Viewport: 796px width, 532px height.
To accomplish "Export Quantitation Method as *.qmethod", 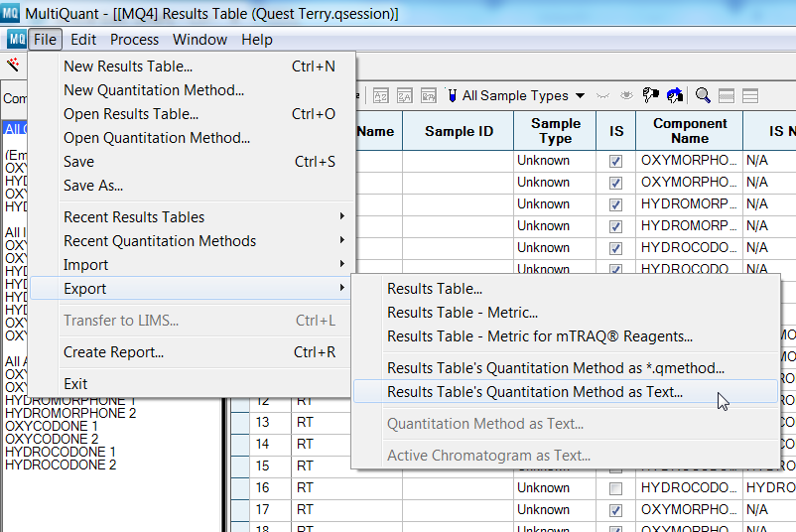I will tap(566, 367).
